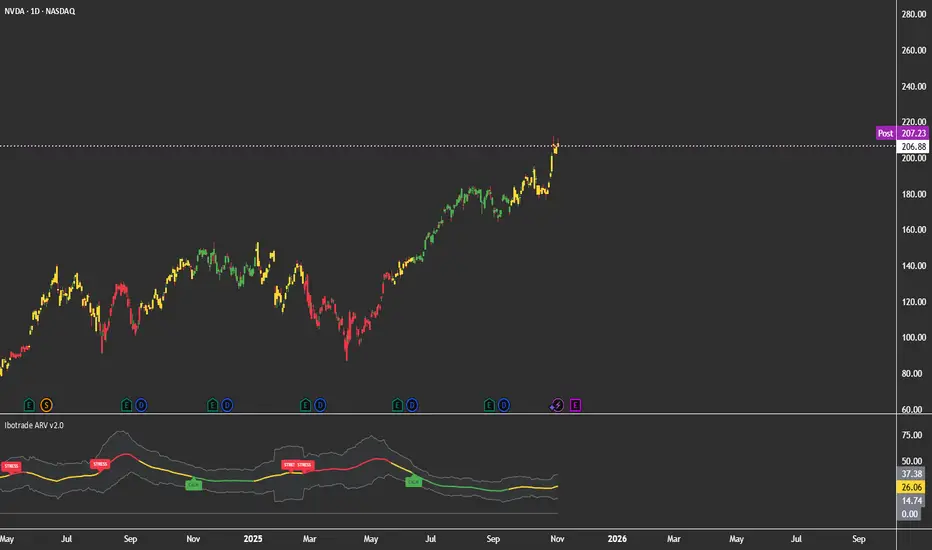Click the dividend D marker before Jul 2025
Viewport: 932px width, 550px height.
412,406
